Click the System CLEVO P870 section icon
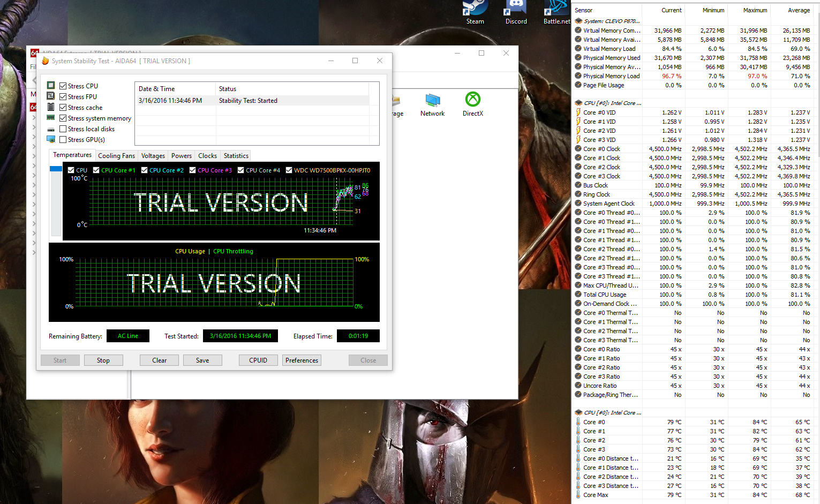Viewport: 820px width, 504px height. tap(578, 21)
